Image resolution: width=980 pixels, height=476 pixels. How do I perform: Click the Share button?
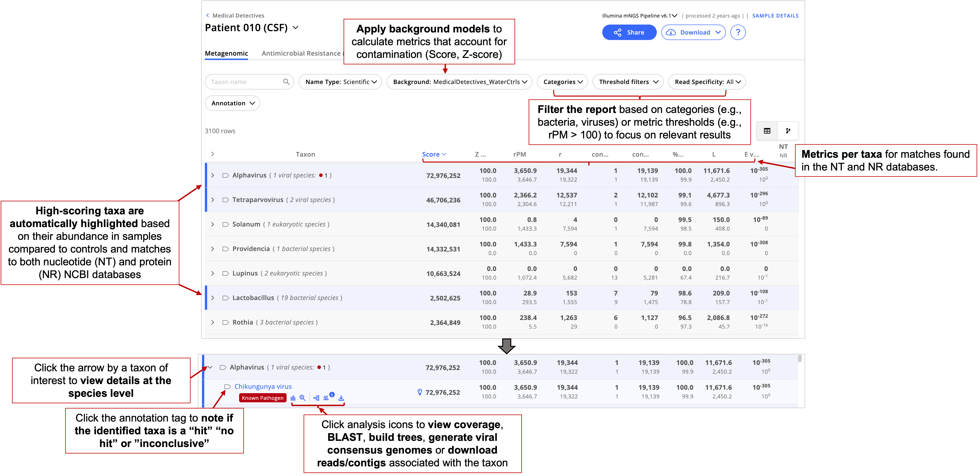click(x=629, y=32)
